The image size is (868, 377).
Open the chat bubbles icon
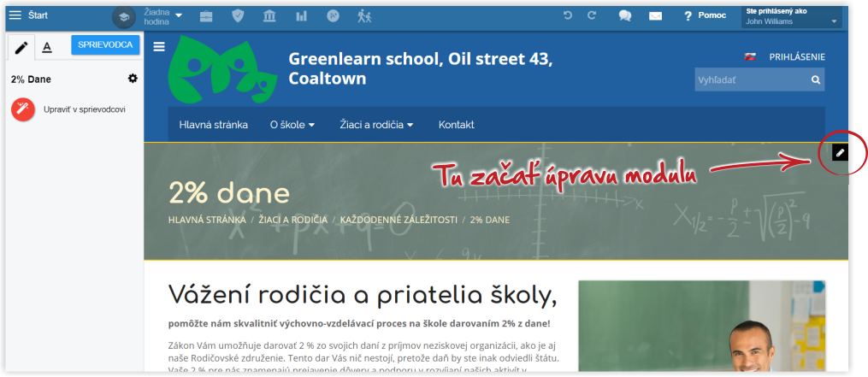(625, 16)
